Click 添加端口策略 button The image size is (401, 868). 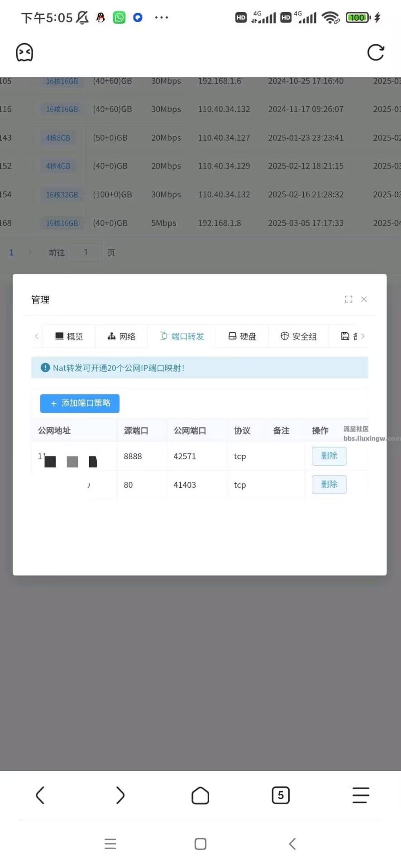pyautogui.click(x=80, y=403)
